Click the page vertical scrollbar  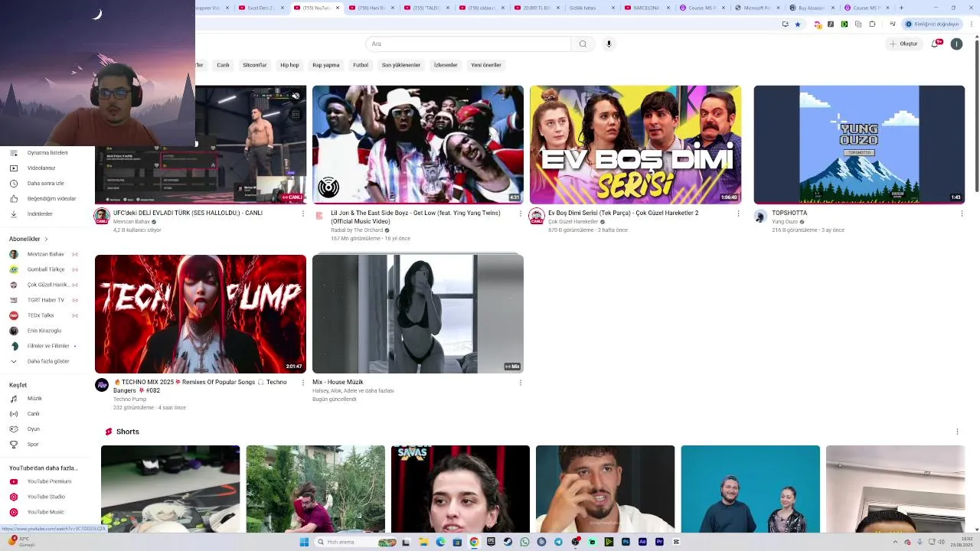(975, 115)
